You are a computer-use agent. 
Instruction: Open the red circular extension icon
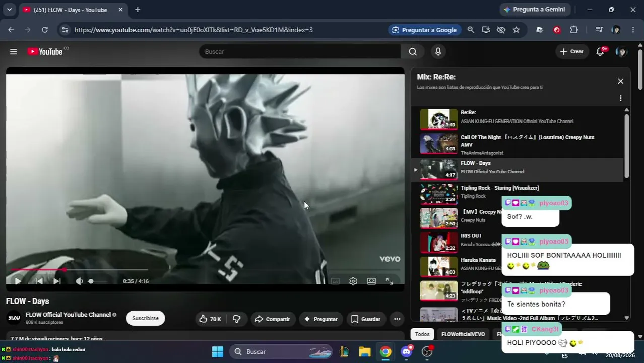coord(557,30)
